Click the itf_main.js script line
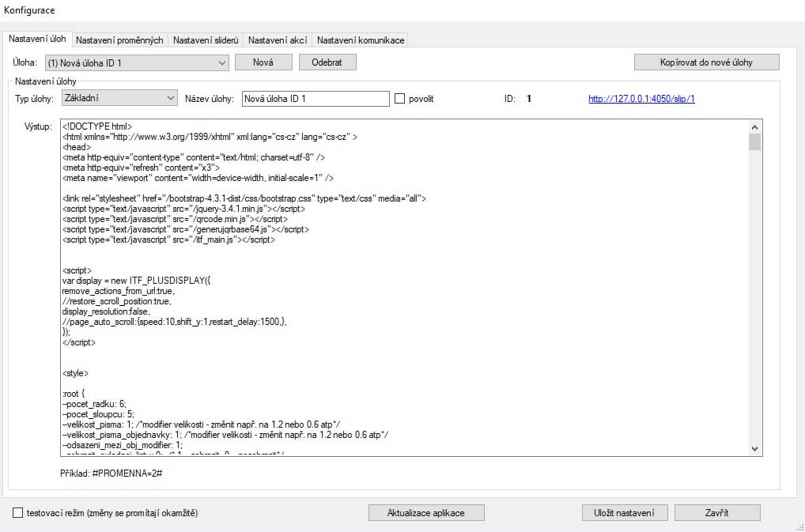The width and height of the screenshot is (805, 532). (x=169, y=240)
